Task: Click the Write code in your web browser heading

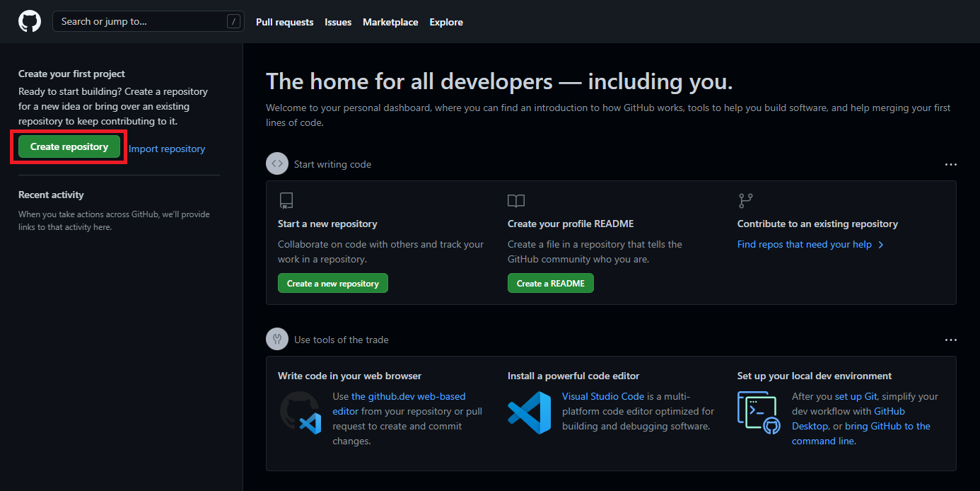Action: pyautogui.click(x=349, y=376)
